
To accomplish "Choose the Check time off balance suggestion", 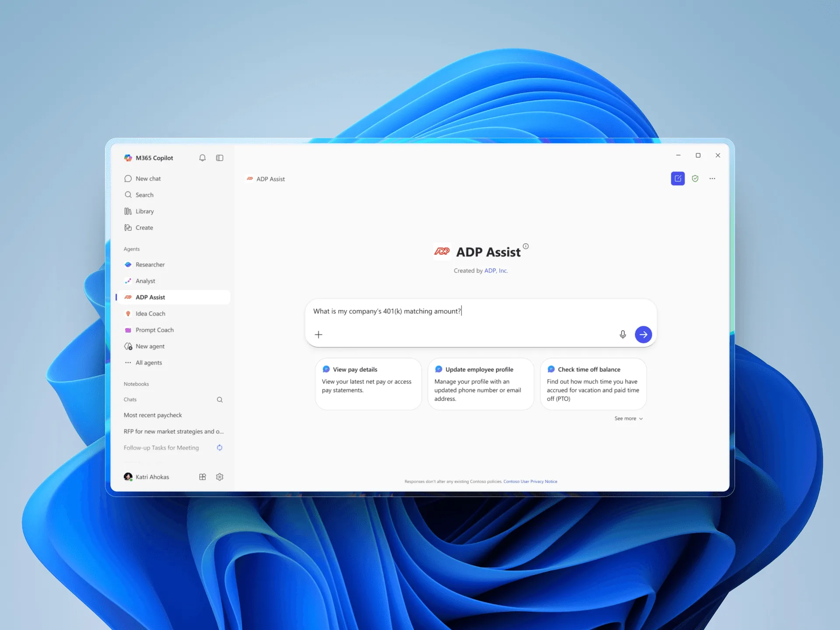I will pyautogui.click(x=593, y=384).
